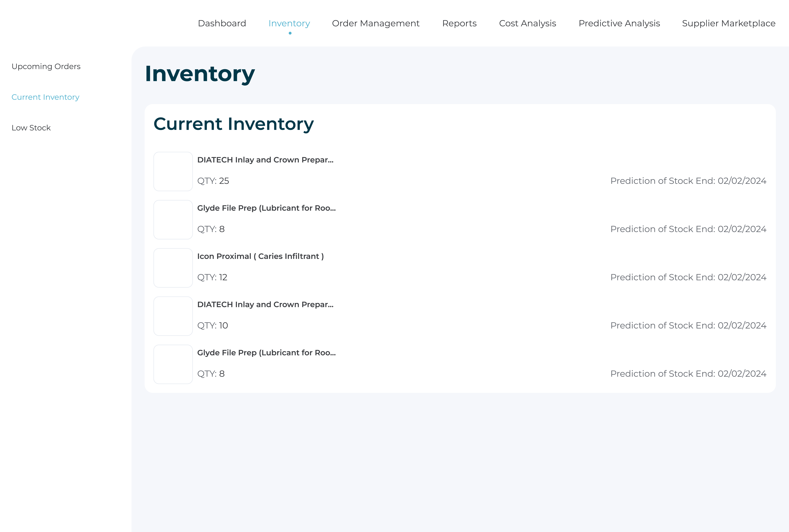Open the Order Management tab
The width and height of the screenshot is (789, 532).
point(376,23)
